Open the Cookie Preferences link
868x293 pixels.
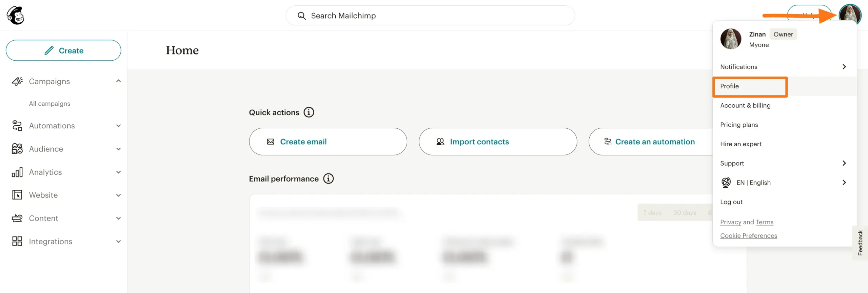coord(749,235)
